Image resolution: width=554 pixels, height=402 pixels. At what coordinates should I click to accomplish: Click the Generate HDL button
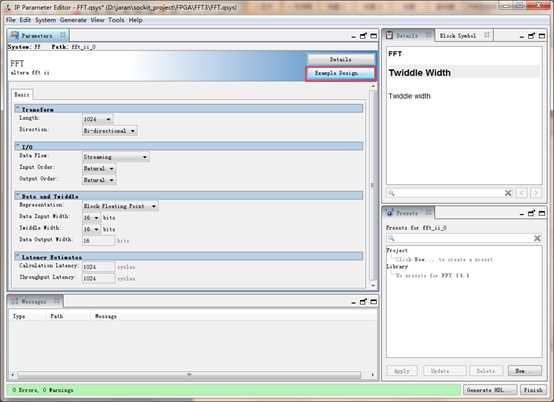click(x=489, y=390)
